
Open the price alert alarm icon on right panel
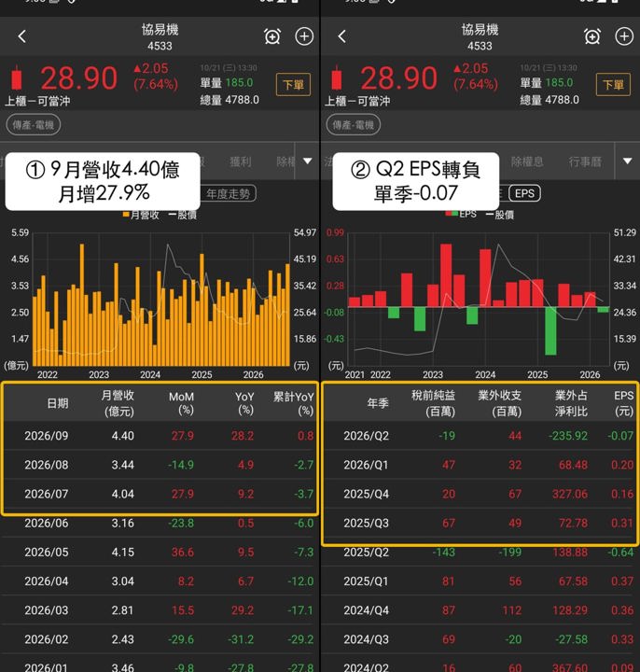592,36
